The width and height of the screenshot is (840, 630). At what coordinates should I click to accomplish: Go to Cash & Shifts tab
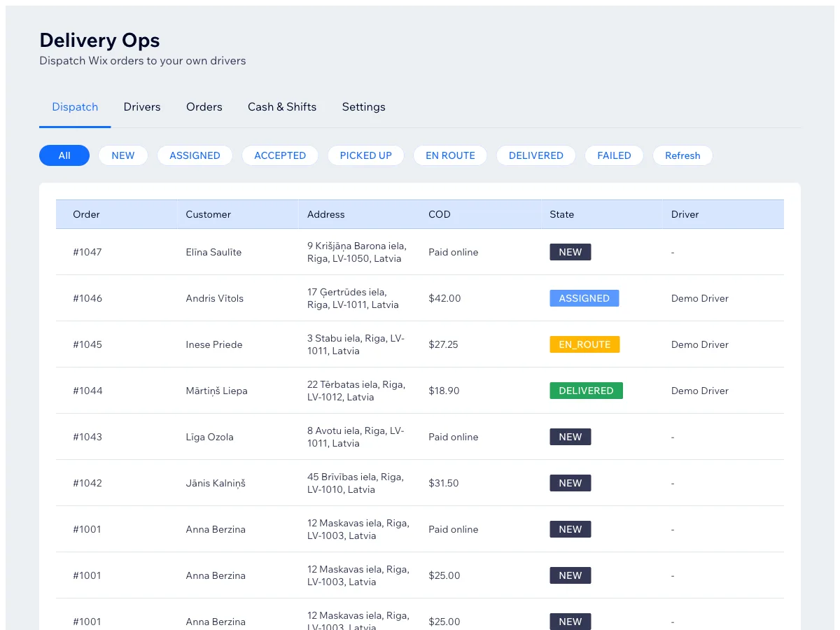coord(282,107)
